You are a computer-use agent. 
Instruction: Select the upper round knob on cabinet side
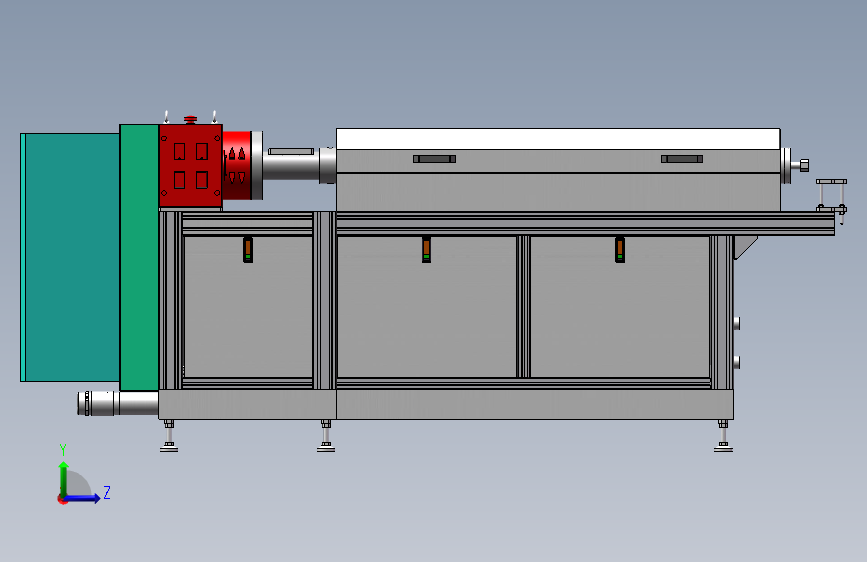737,323
